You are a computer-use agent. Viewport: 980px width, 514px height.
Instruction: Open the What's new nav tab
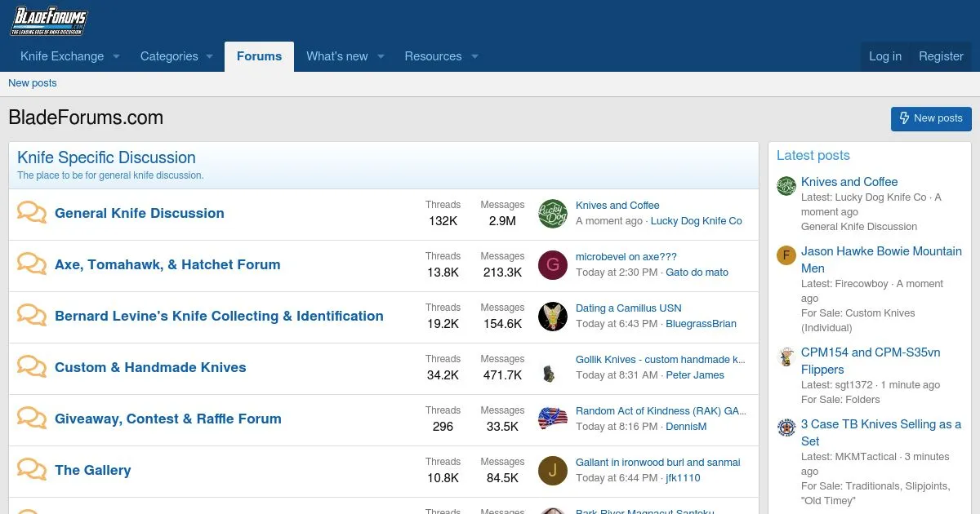click(337, 56)
